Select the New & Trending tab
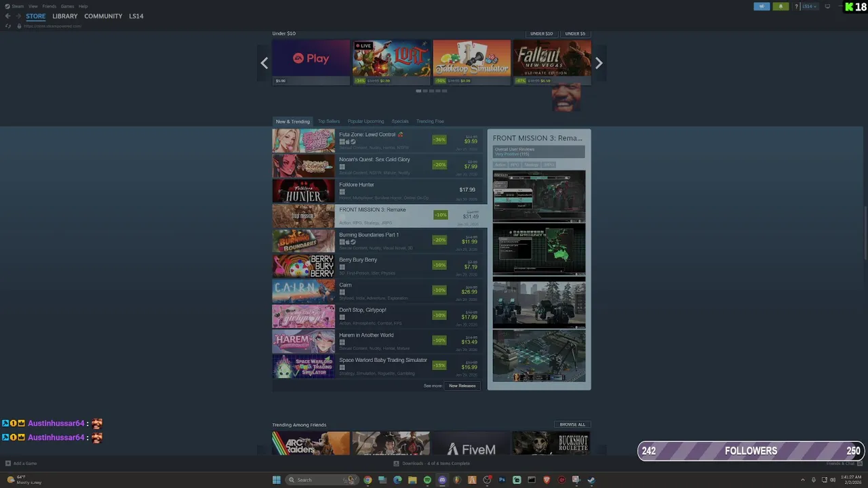This screenshot has width=868, height=488. [293, 121]
